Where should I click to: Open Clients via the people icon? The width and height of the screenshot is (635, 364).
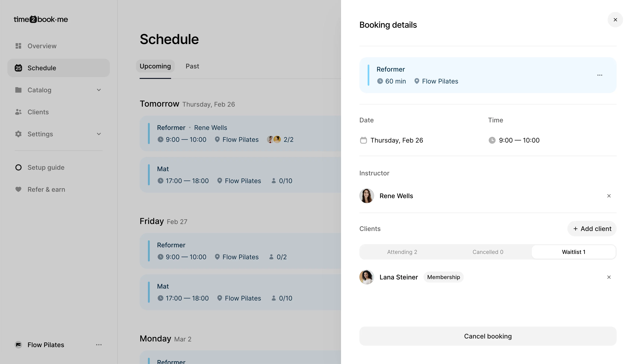pyautogui.click(x=18, y=112)
